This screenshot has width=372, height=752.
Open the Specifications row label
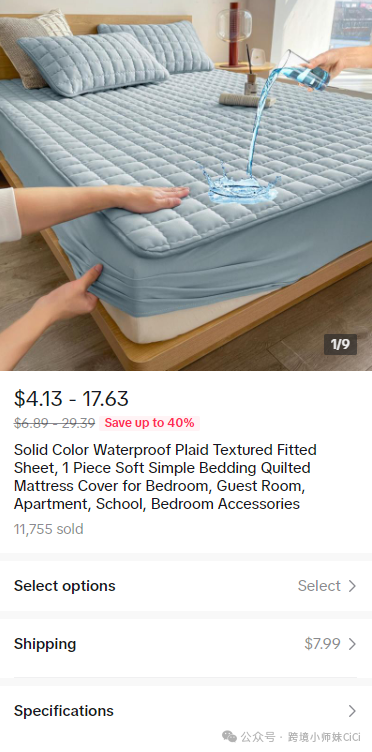[64, 711]
